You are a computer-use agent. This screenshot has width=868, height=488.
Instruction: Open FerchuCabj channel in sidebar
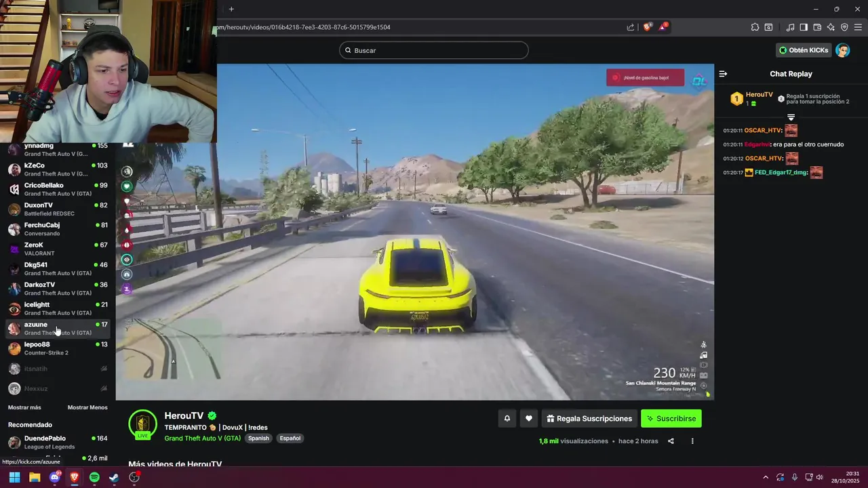58,229
